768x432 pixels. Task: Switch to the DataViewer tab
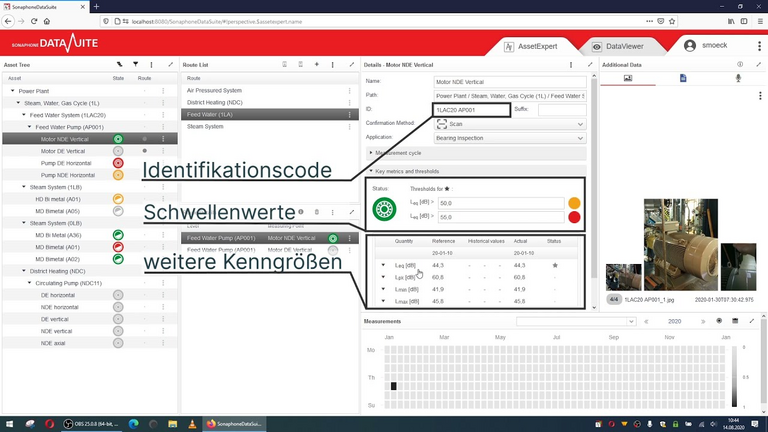[618, 46]
